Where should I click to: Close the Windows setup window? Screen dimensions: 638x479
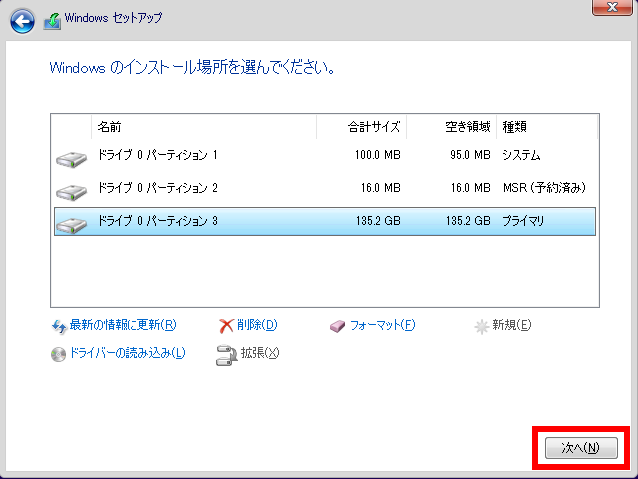pos(606,8)
